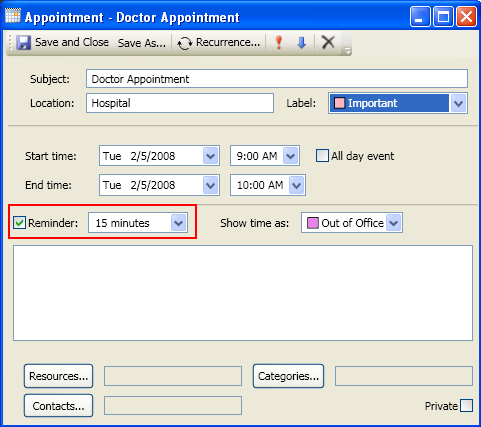Open the Recurrence circular arrows icon
481x427 pixels.
[185, 43]
